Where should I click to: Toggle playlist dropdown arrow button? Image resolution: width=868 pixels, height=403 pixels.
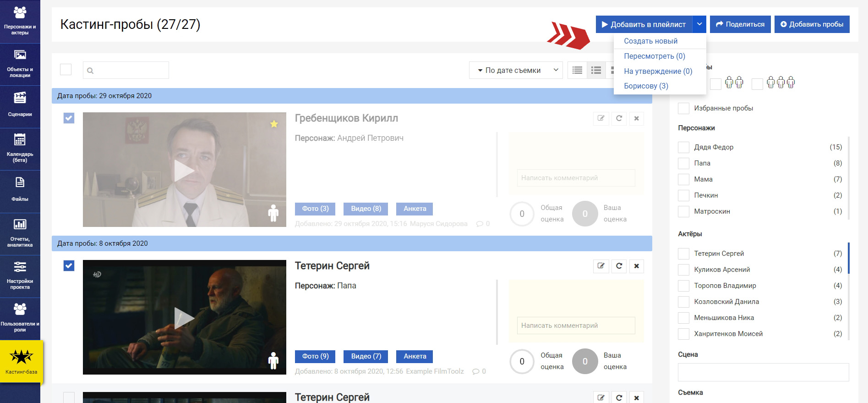(x=699, y=24)
